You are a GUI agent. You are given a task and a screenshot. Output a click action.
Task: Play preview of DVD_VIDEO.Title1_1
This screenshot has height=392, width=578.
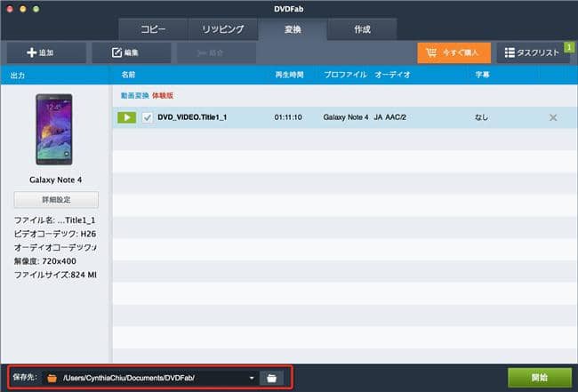click(x=126, y=117)
